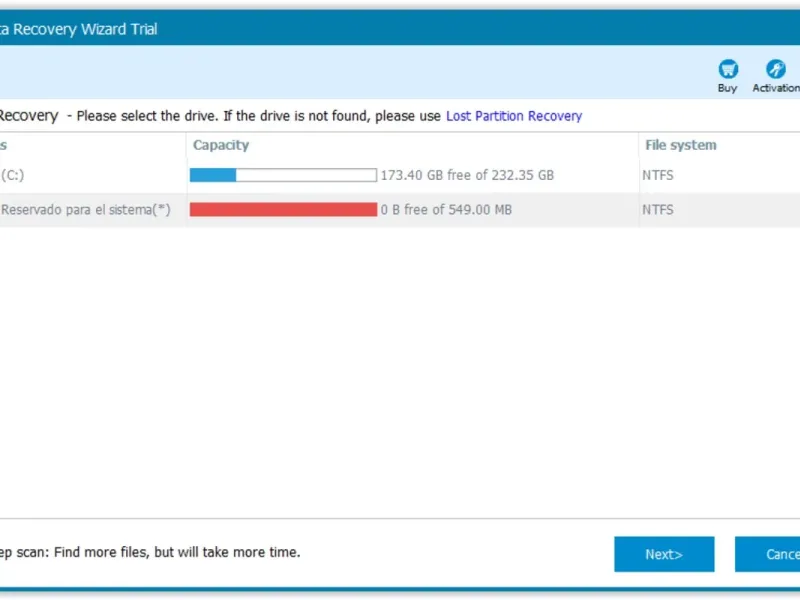This screenshot has height=600, width=800.
Task: Follow the Lost Partition Recovery link
Action: (x=514, y=116)
